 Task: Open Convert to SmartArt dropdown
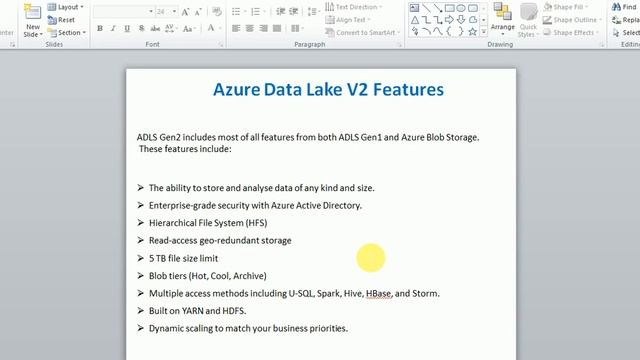point(363,32)
